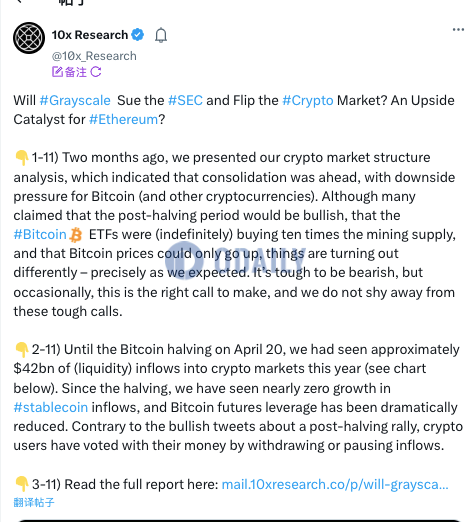The width and height of the screenshot is (471, 522).
Task: Open the #SEC hashtag
Action: coord(185,100)
